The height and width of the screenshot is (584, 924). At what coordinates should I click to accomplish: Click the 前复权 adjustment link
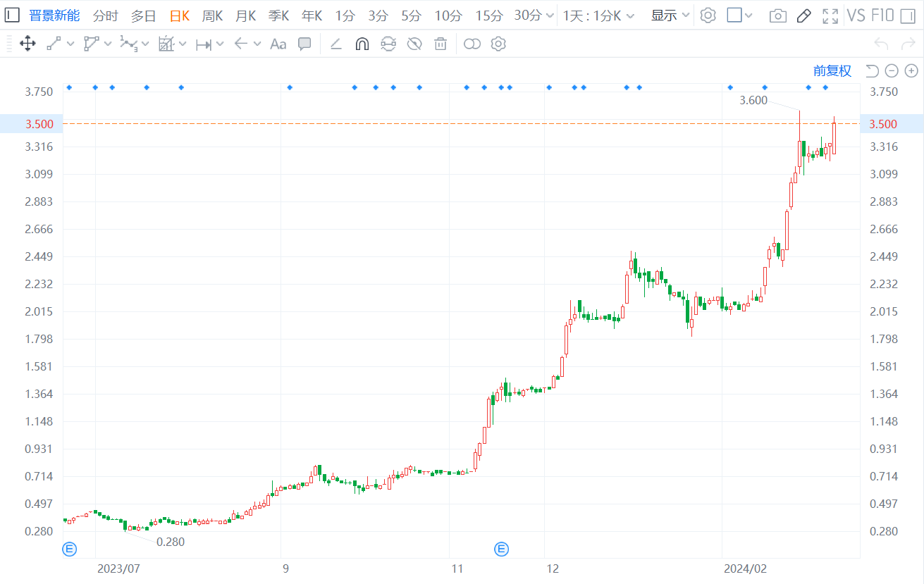[x=832, y=70]
